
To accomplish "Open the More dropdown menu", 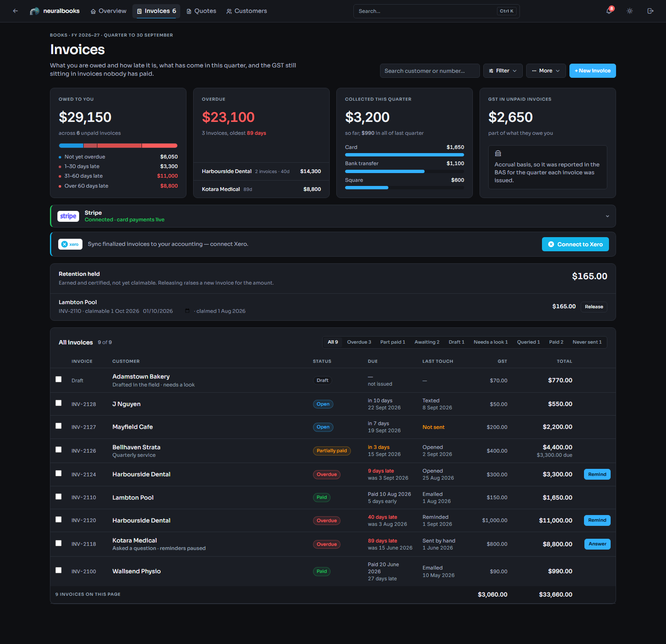I will [x=546, y=71].
